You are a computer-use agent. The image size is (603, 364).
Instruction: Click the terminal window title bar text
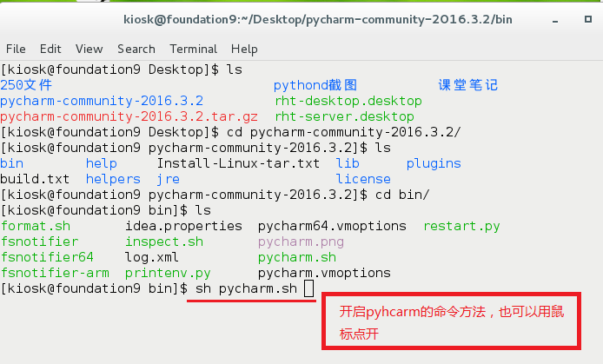tap(318, 19)
